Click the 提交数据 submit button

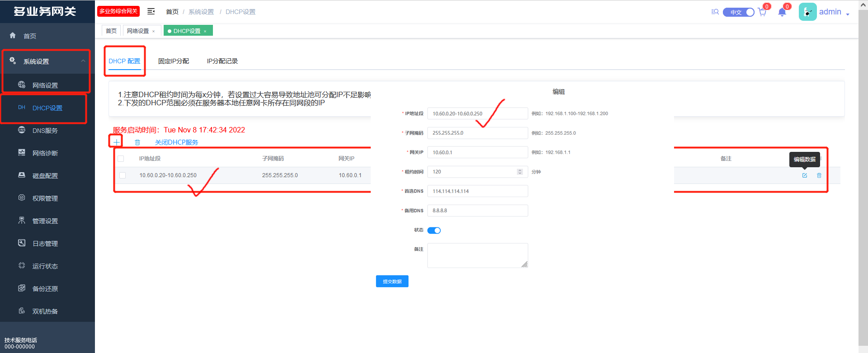(392, 281)
